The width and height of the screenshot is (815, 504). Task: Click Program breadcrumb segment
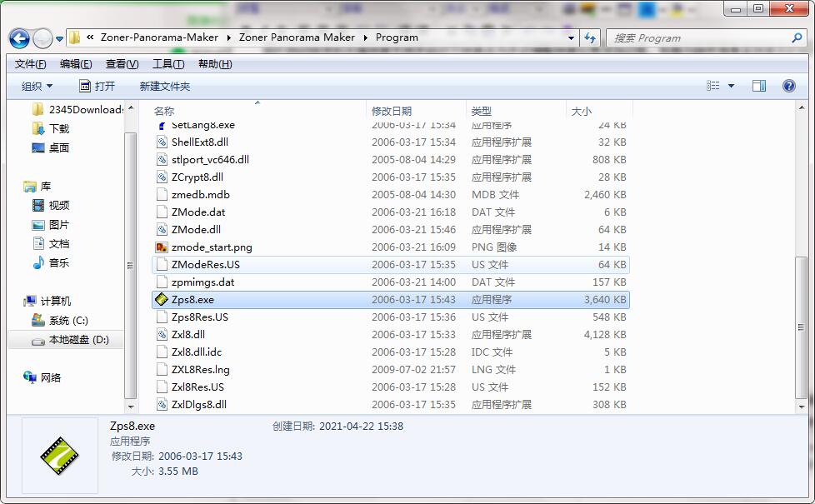tap(397, 37)
